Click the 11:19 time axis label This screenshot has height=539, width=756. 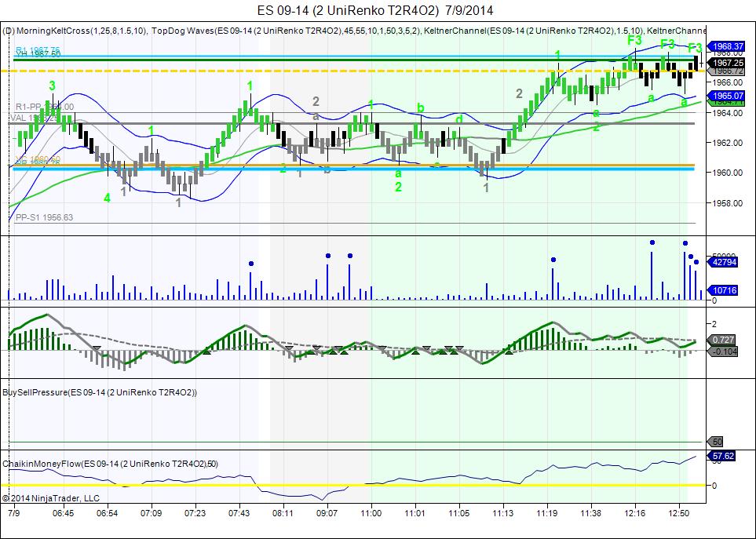(546, 513)
